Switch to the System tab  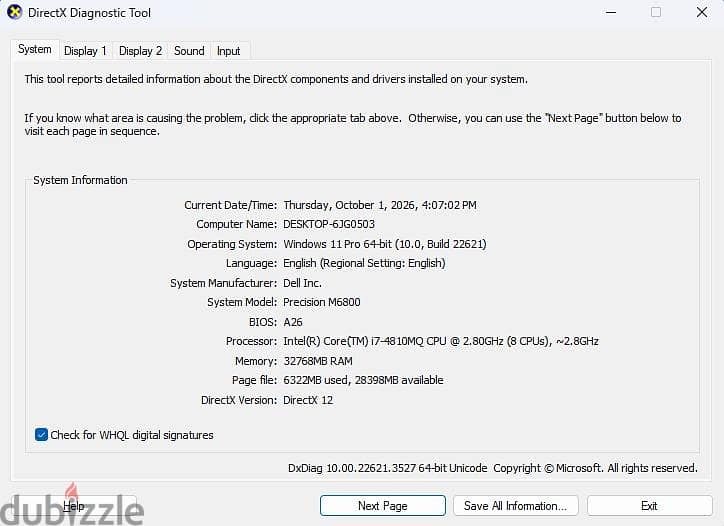[x=35, y=49]
